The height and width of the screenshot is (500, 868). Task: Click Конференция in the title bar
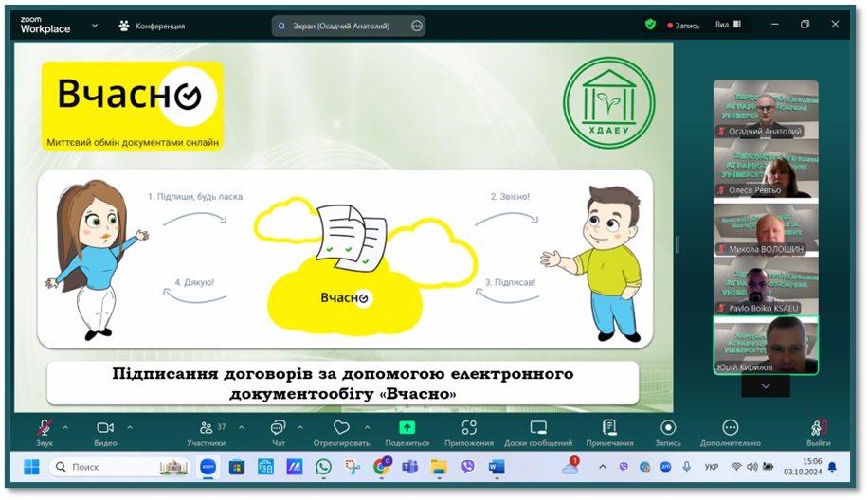(x=153, y=26)
